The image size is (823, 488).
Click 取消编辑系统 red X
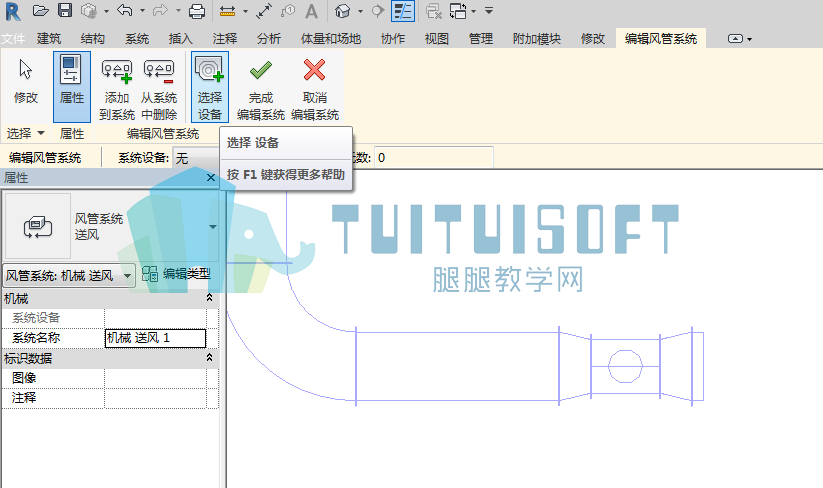click(x=315, y=87)
